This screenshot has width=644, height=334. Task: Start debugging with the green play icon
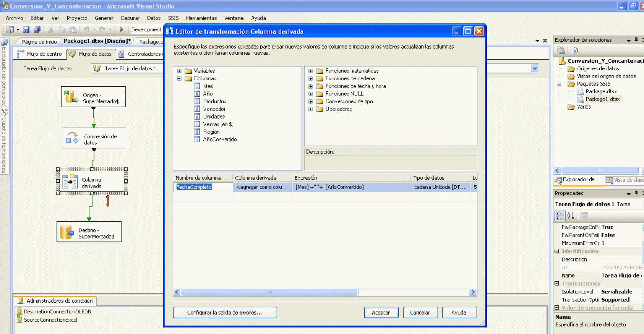pyautogui.click(x=122, y=29)
